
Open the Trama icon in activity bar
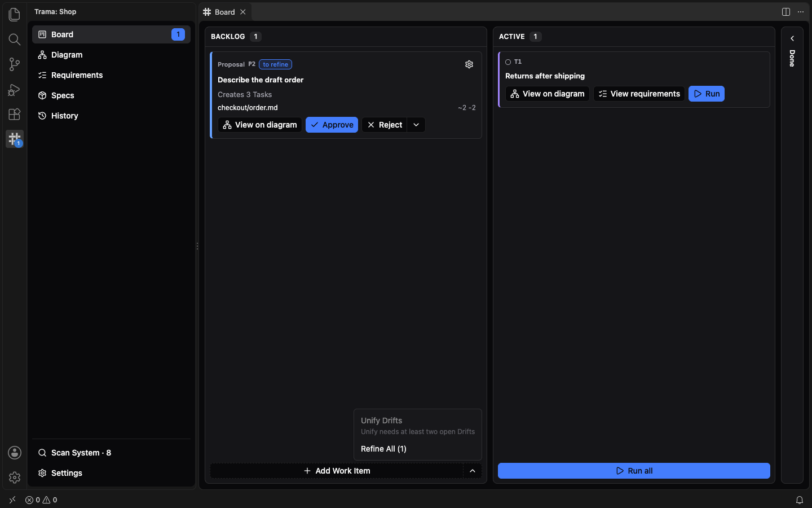tap(15, 139)
